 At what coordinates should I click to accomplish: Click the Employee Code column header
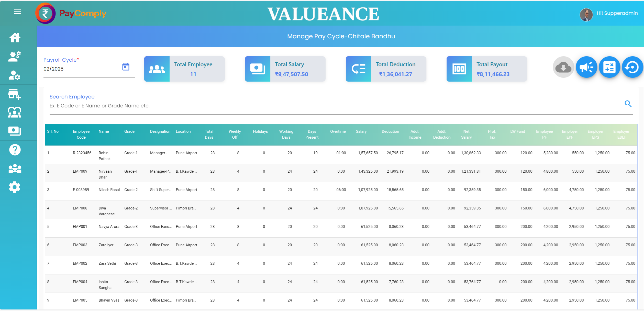point(81,134)
